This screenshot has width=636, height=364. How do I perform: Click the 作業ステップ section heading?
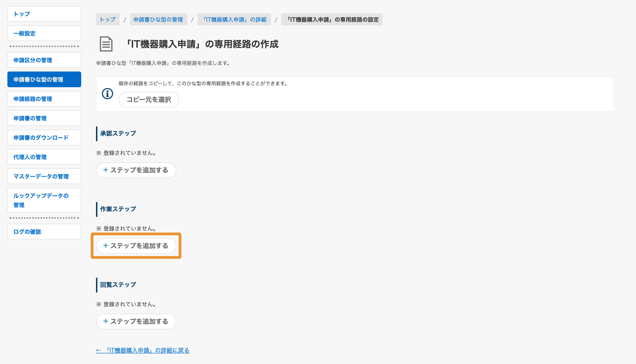point(118,209)
